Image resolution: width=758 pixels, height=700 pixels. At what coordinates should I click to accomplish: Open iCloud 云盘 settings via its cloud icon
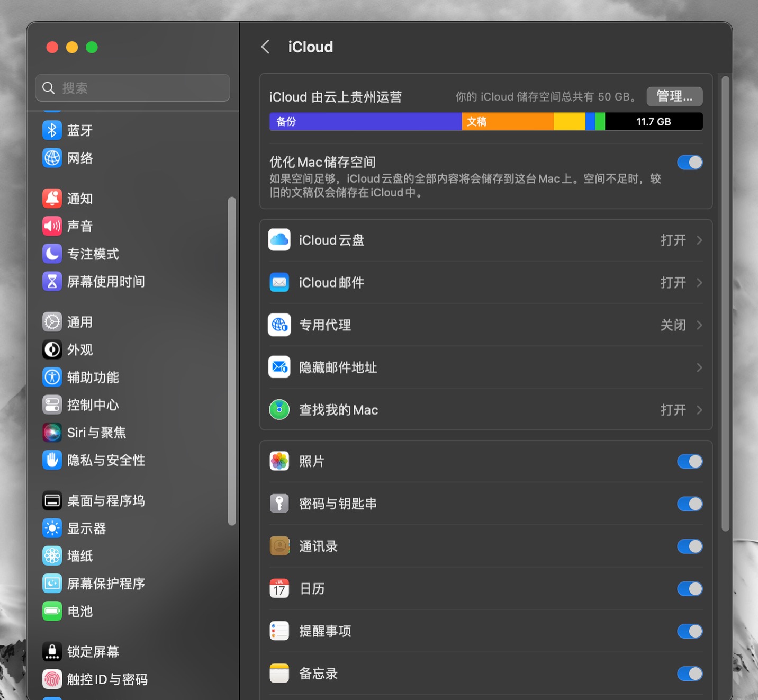279,240
